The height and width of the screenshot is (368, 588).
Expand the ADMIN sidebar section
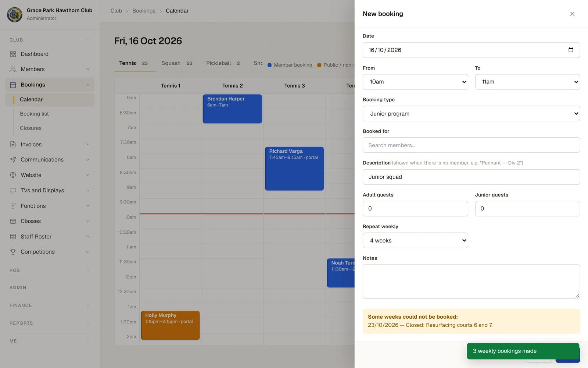pyautogui.click(x=50, y=288)
